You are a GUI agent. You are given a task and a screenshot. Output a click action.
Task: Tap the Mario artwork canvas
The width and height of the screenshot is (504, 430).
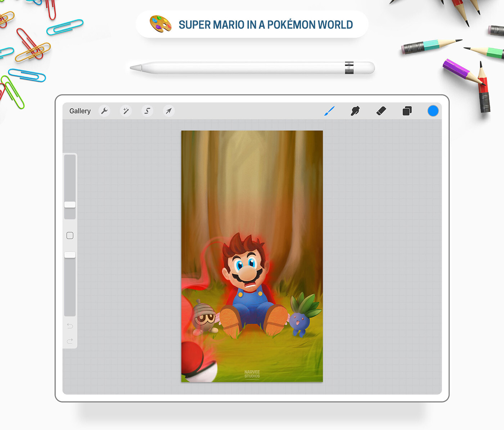252,256
